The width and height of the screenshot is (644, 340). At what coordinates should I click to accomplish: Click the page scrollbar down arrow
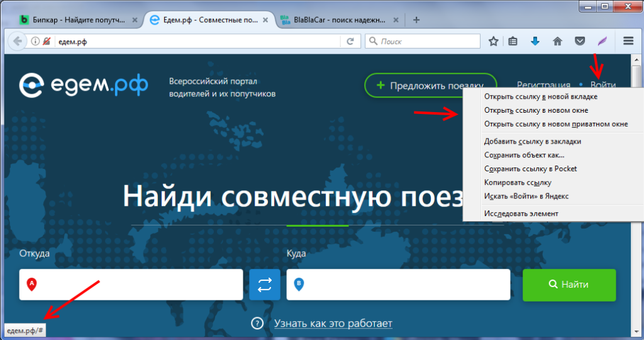(x=636, y=331)
